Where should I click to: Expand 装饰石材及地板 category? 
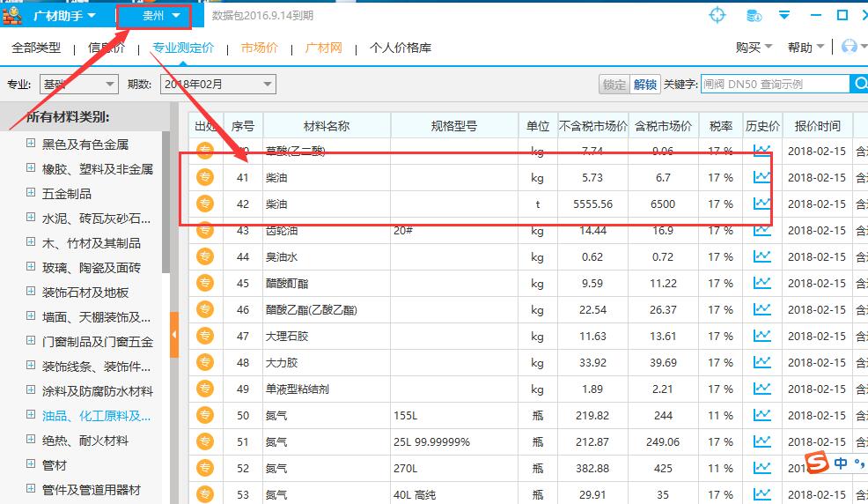pos(31,292)
